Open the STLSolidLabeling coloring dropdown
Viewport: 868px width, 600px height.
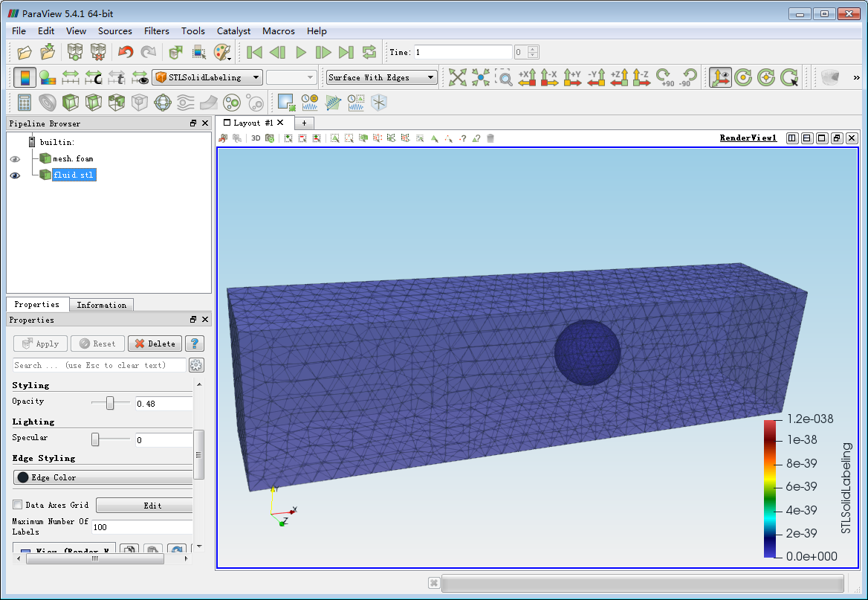(207, 77)
